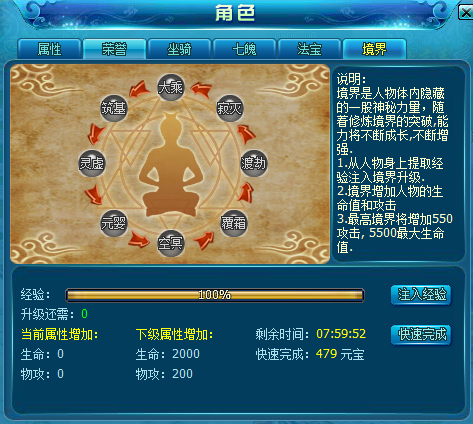Viewport: 473px width, 424px height.
Task: Open the 荣誉 tab
Action: (x=114, y=49)
